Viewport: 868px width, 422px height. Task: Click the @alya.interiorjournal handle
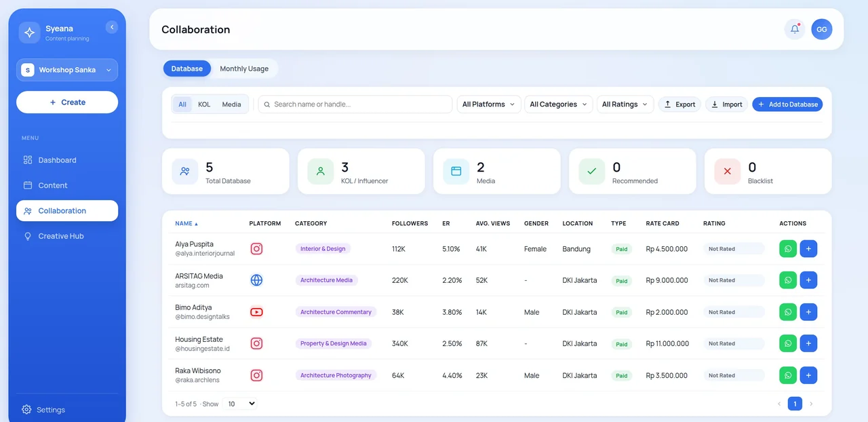205,254
